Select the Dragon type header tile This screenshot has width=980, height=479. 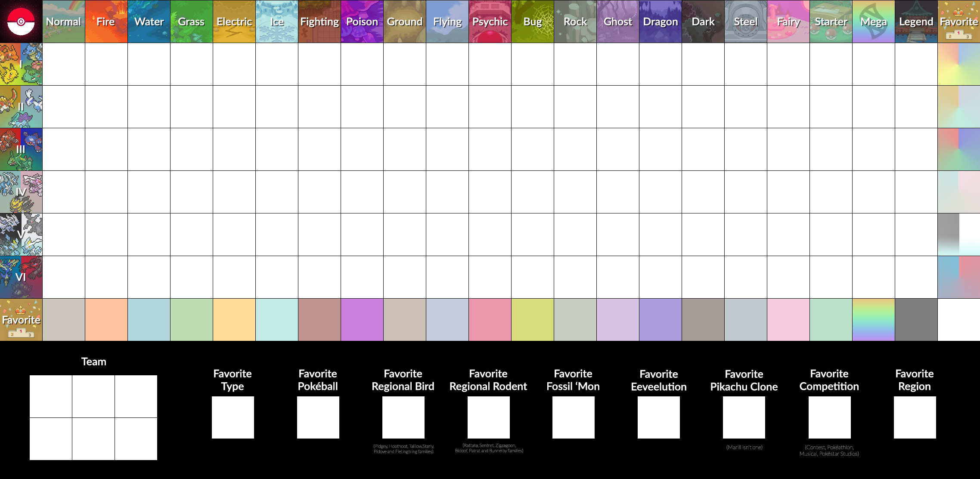click(x=661, y=22)
